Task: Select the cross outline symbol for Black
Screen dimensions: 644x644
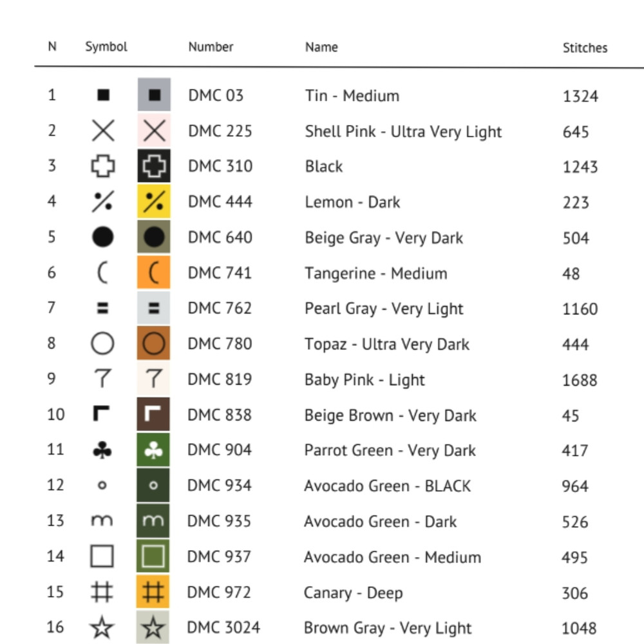Action: tap(103, 167)
